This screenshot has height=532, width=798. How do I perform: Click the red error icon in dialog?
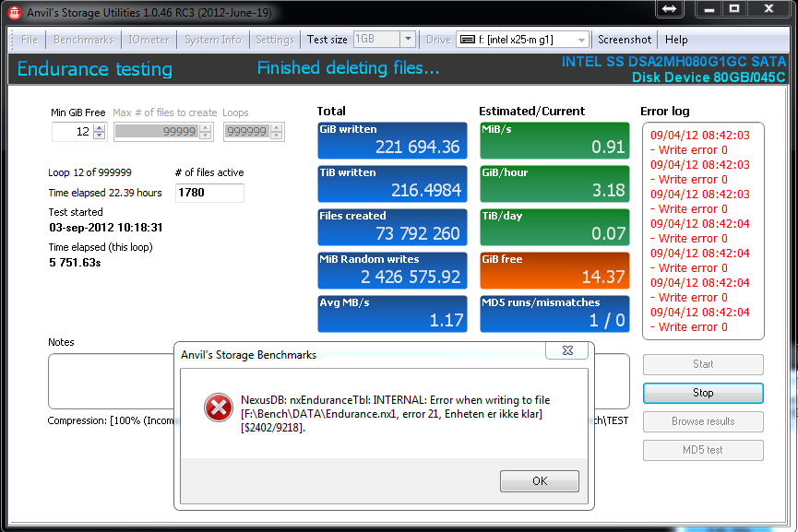219,408
